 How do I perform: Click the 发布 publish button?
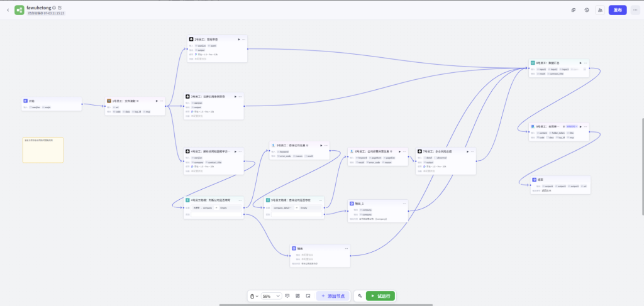618,10
